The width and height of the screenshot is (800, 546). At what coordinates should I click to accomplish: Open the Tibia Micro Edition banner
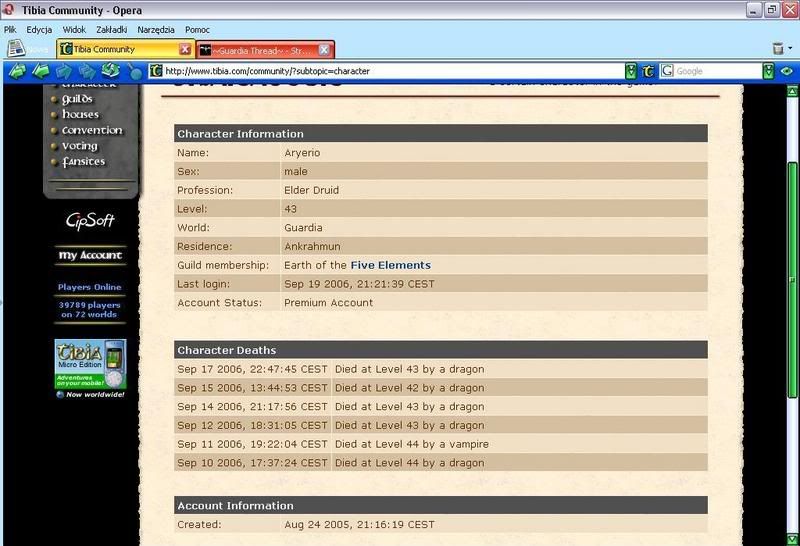[90, 368]
